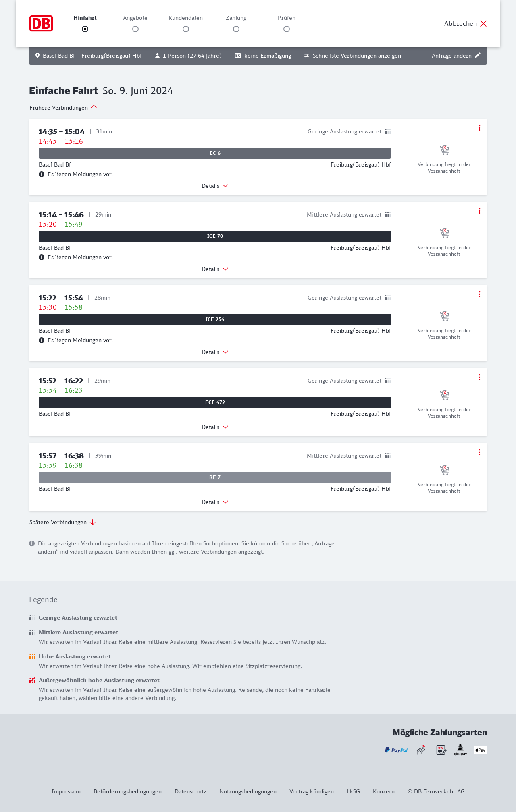Open three-dot menu for RE 7 connection
Viewport: 516px width, 812px height.
click(479, 452)
